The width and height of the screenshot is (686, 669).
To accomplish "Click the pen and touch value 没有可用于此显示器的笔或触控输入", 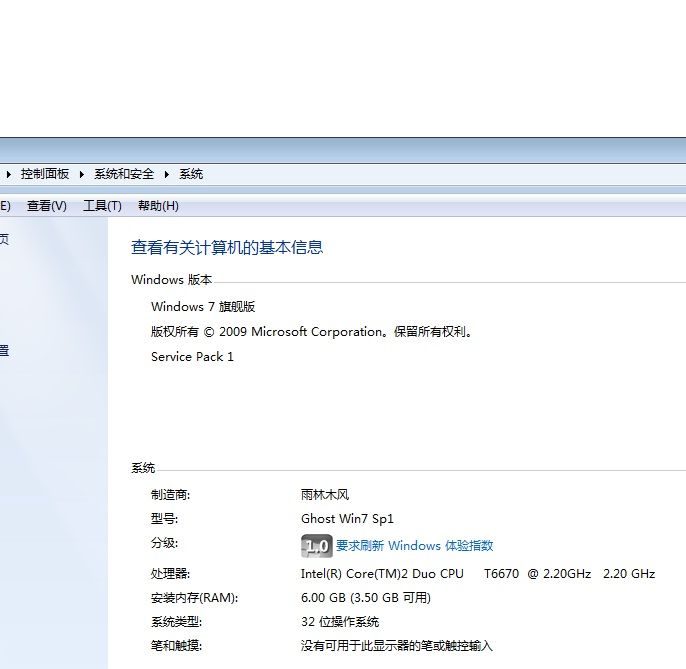I will [x=397, y=646].
